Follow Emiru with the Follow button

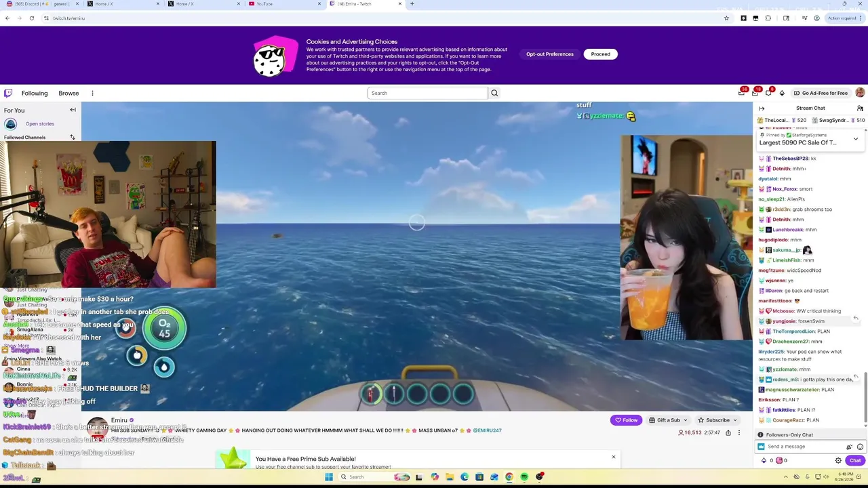pos(626,420)
